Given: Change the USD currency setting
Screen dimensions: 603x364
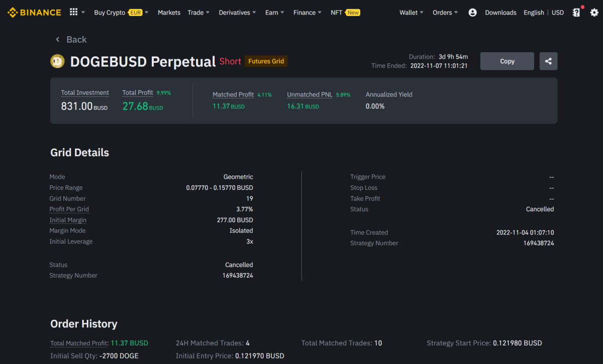Looking at the screenshot, I should 558,13.
